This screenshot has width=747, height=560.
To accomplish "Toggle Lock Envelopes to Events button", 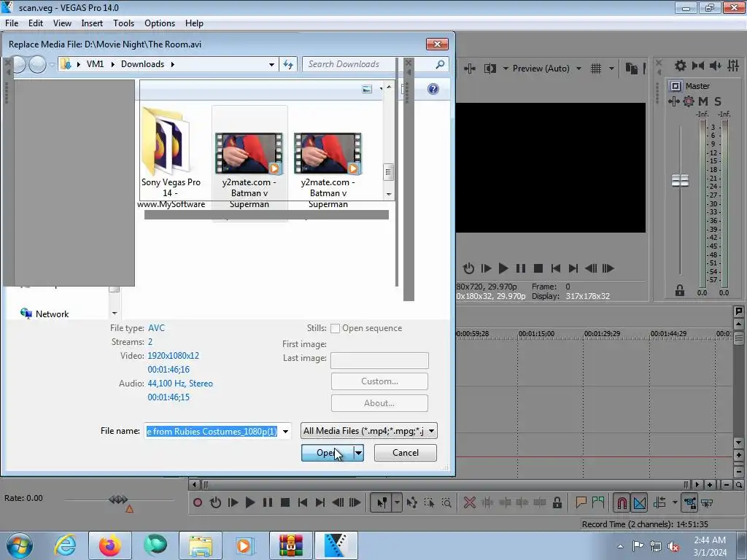I will click(690, 502).
